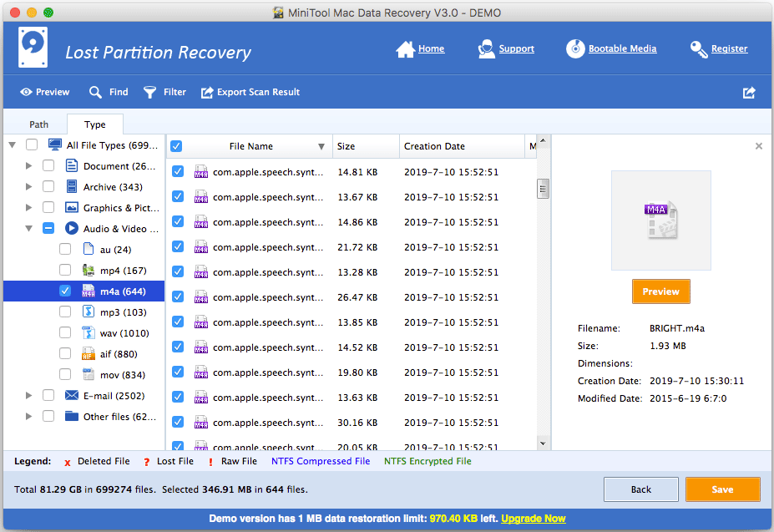Click the E-mail envelope icon

click(x=72, y=395)
